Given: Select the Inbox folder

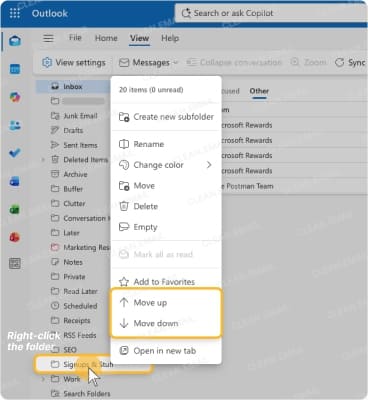Looking at the screenshot, I should click(x=73, y=87).
